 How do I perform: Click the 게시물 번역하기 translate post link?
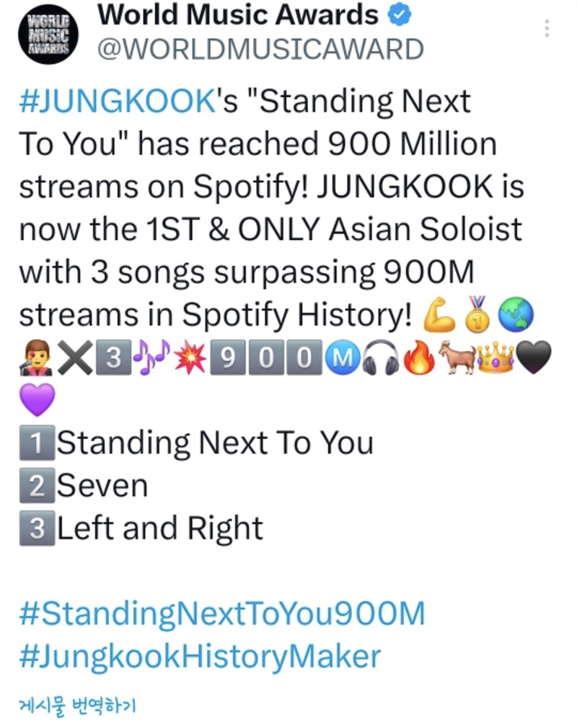click(77, 706)
